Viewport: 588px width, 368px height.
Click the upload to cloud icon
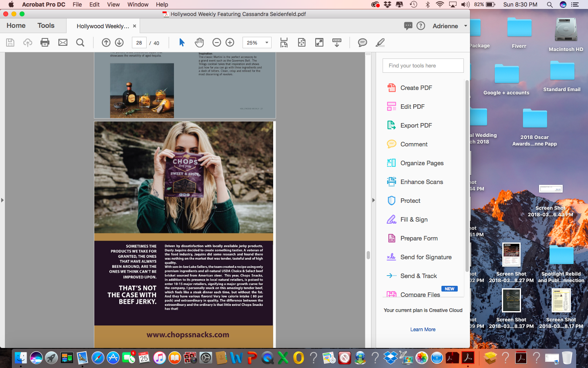pyautogui.click(x=28, y=43)
